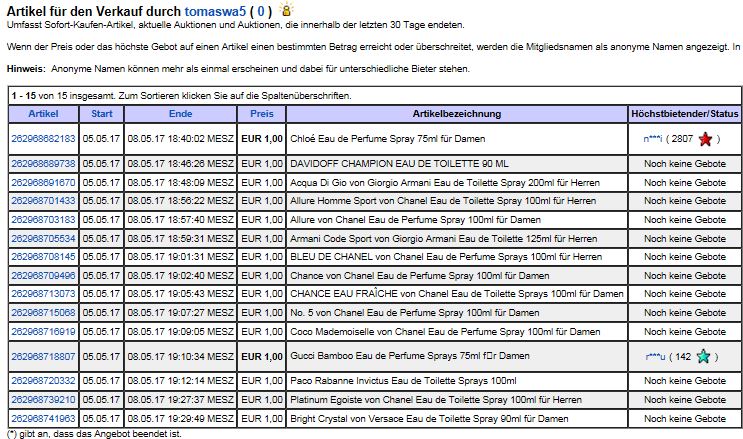
Task: Sort table by Start column
Action: tap(102, 114)
